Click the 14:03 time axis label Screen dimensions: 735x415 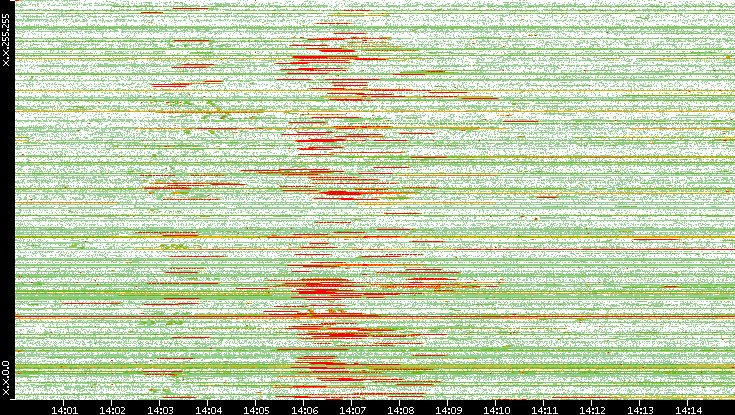coord(160,410)
